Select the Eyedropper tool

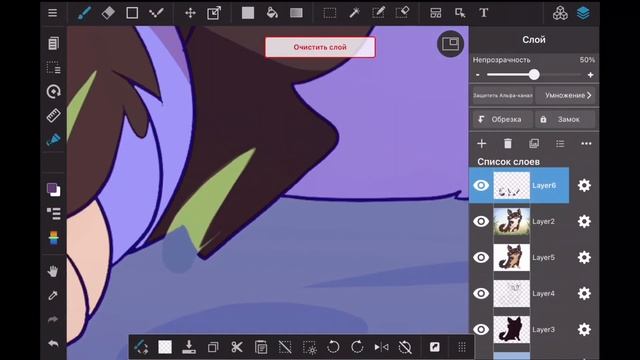53,295
